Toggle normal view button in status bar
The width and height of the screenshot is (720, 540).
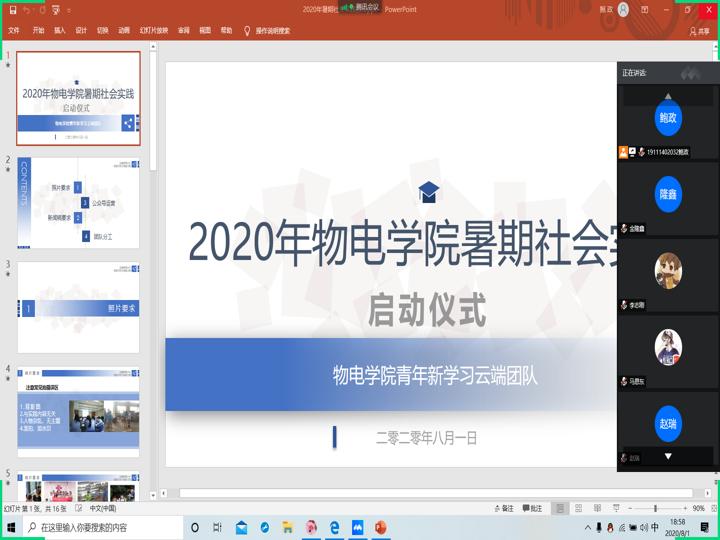[561, 508]
